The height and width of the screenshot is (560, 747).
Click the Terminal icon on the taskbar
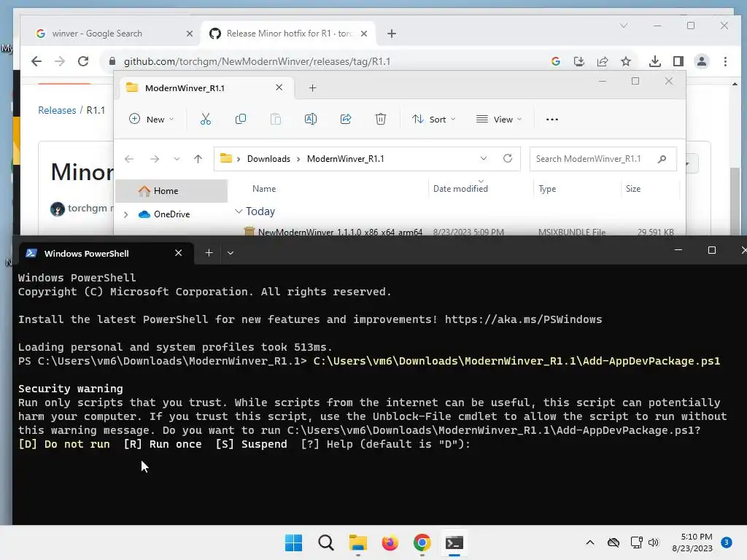(454, 542)
